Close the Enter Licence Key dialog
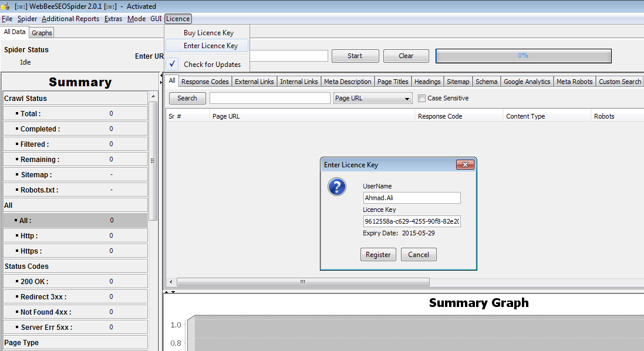 click(465, 164)
